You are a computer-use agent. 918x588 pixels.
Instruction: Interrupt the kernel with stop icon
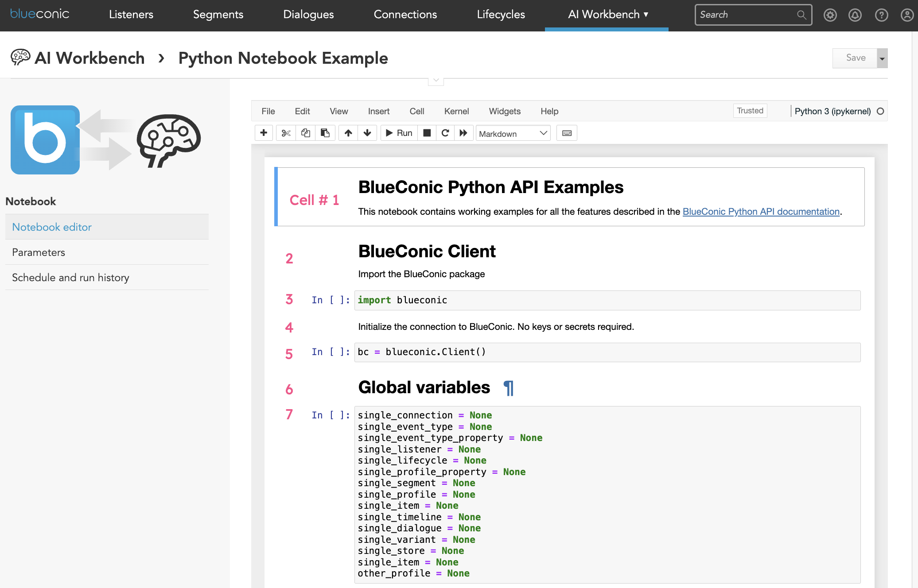427,133
